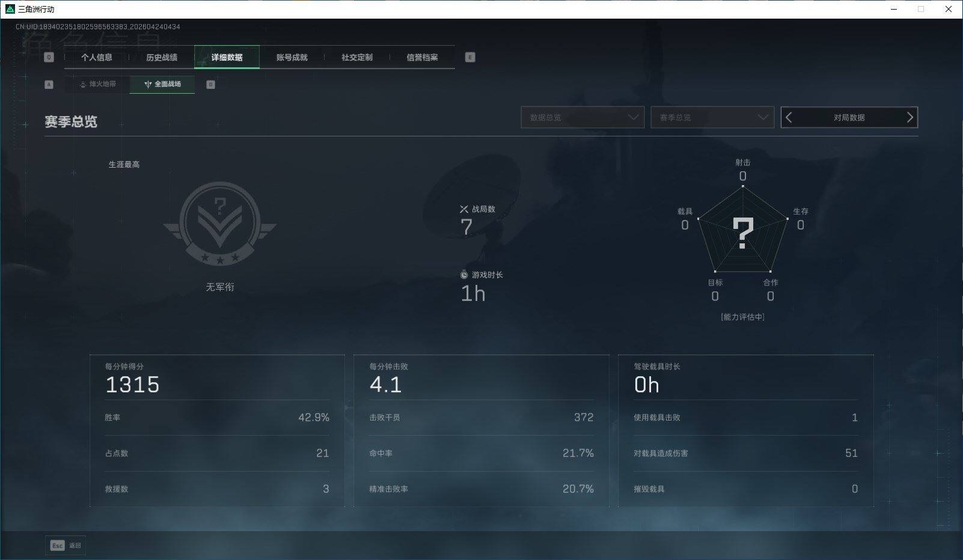Click the 对载具造成伤害 51 row

[746, 453]
